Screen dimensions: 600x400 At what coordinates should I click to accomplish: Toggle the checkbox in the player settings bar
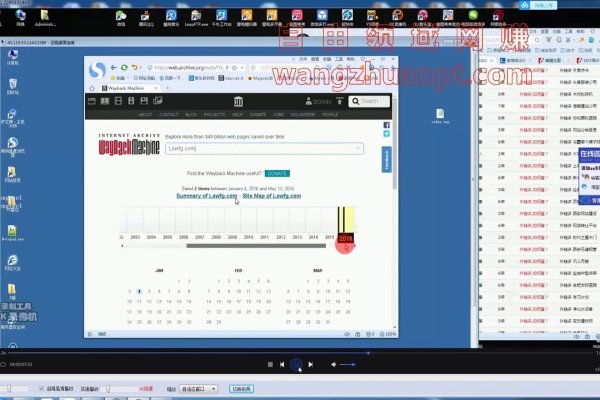pos(41,387)
